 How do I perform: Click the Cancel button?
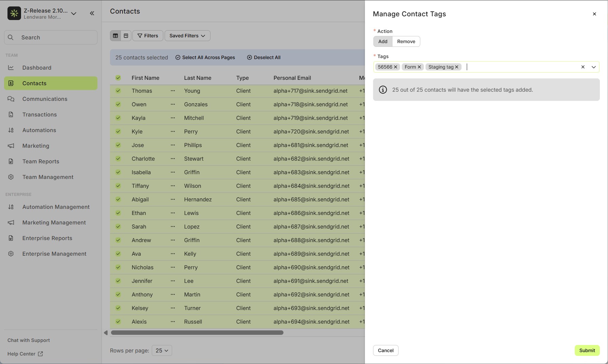point(386,350)
